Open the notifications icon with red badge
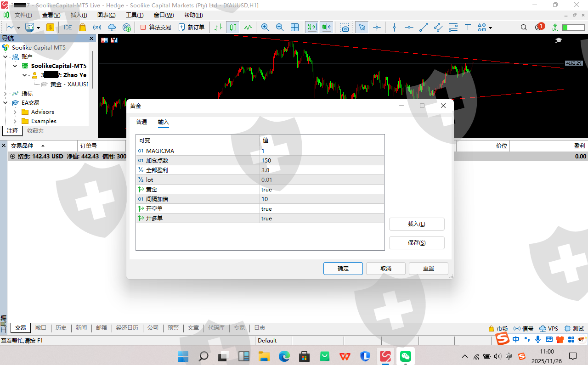This screenshot has width=588, height=365. [x=539, y=27]
